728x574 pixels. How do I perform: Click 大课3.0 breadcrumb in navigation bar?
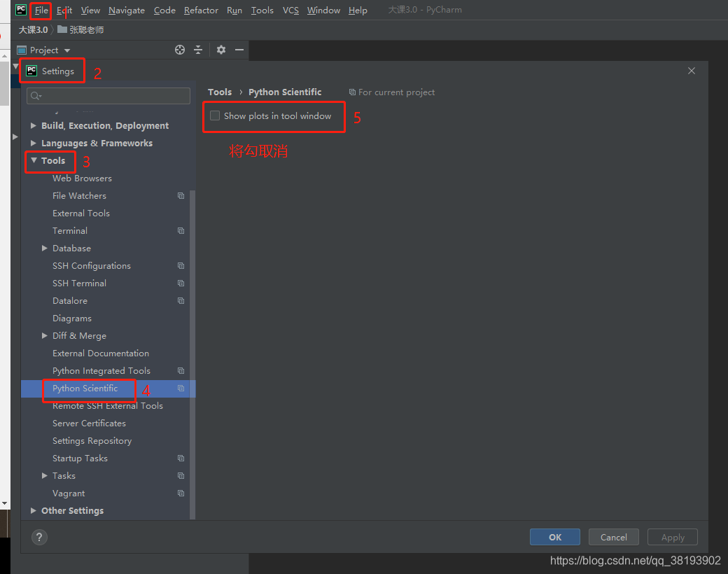pyautogui.click(x=33, y=29)
